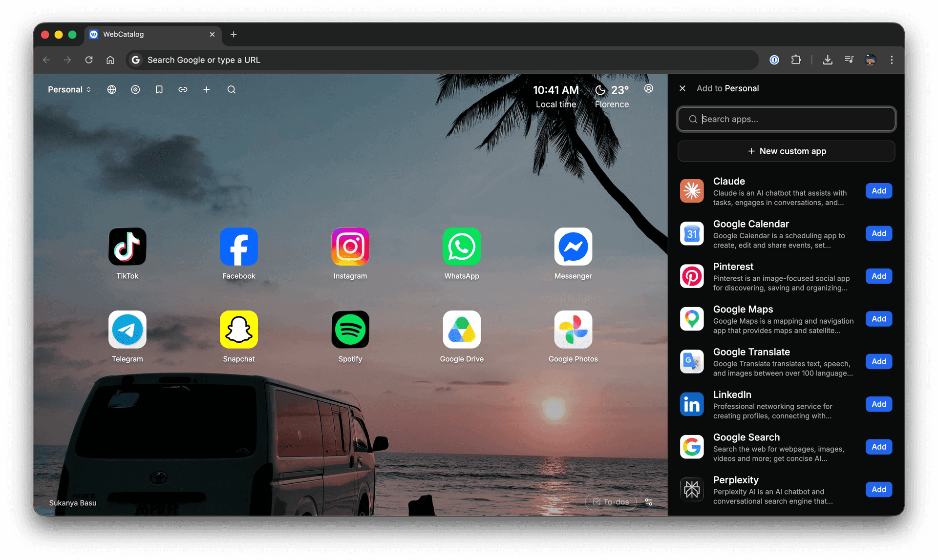Add Google Calendar to Personal
938x560 pixels.
(x=878, y=233)
